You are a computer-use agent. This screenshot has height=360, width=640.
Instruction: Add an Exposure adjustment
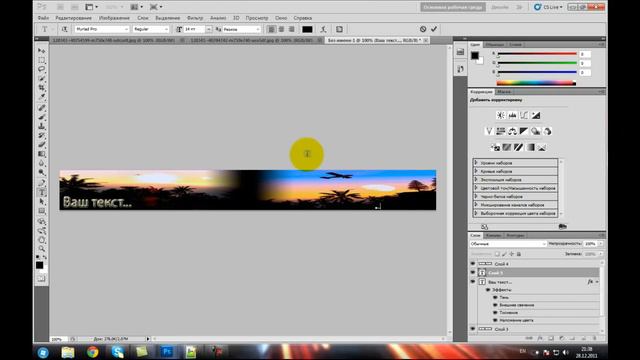click(x=536, y=116)
